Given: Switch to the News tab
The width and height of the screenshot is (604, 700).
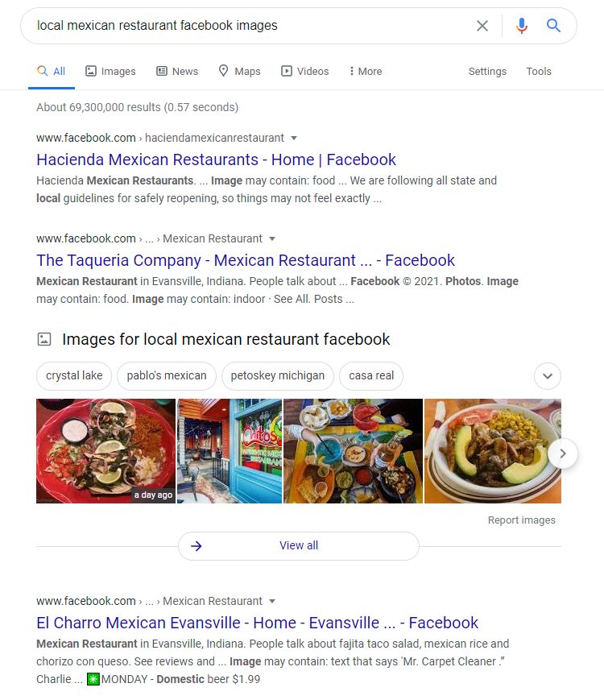Looking at the screenshot, I should (x=177, y=72).
